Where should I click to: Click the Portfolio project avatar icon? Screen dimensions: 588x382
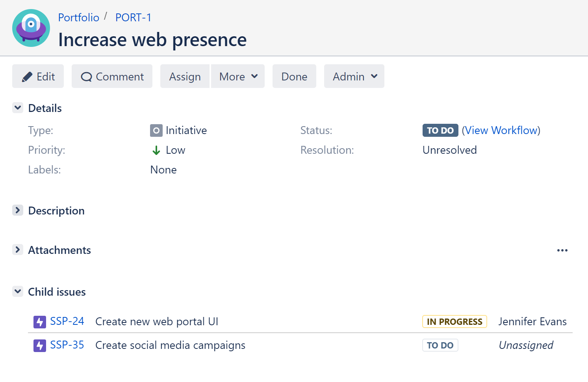click(31, 28)
